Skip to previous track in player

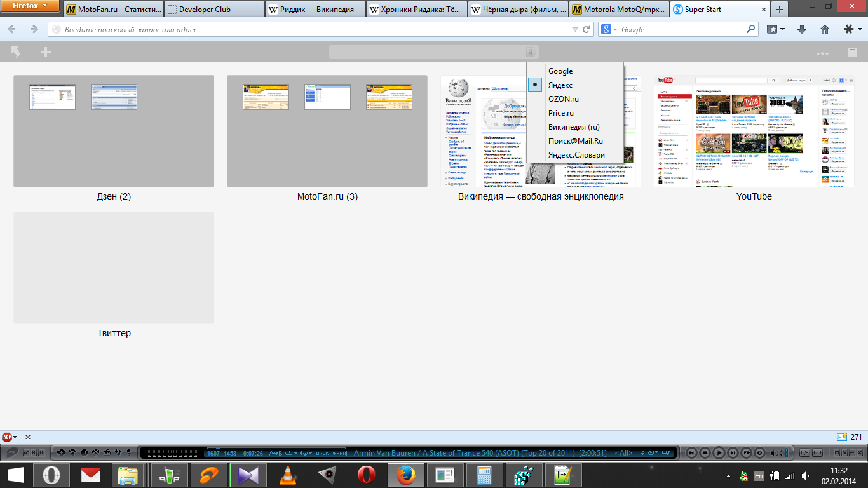(x=691, y=453)
